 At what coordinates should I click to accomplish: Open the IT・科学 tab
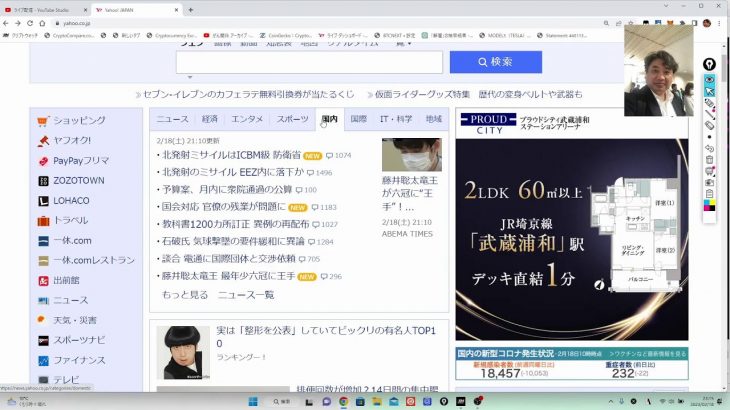click(x=396, y=119)
